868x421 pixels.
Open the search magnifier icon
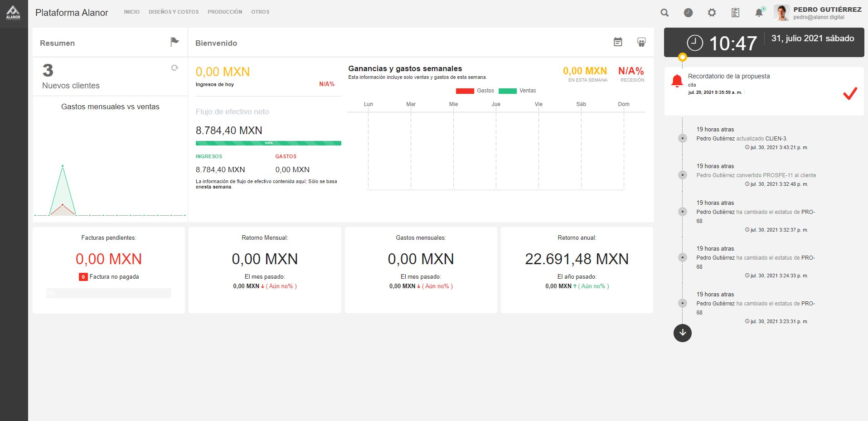pyautogui.click(x=664, y=13)
